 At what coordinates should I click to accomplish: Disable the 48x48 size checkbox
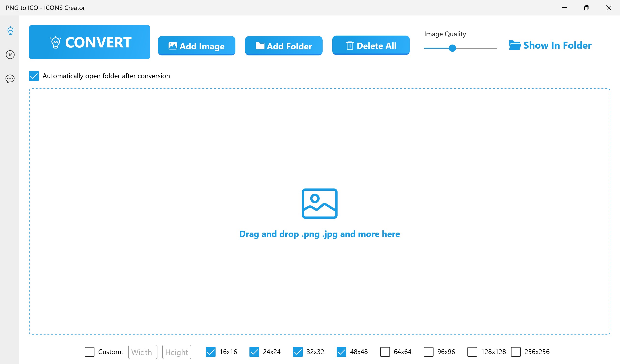point(341,352)
